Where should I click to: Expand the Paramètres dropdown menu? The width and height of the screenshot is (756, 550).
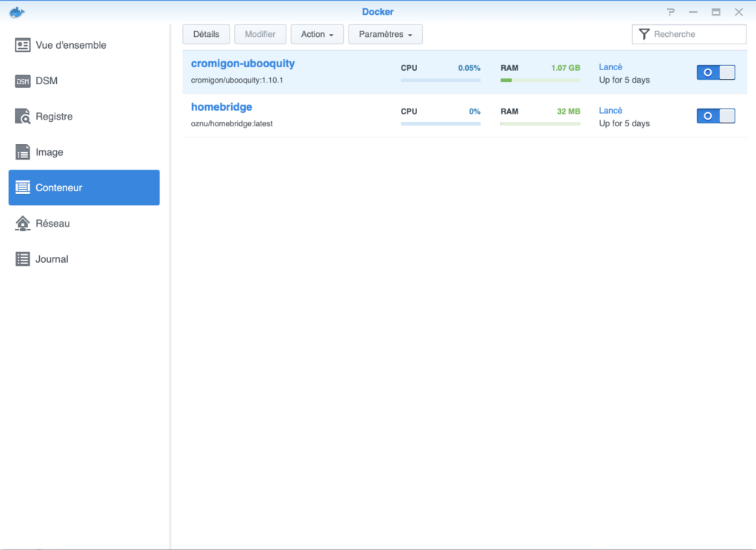385,34
